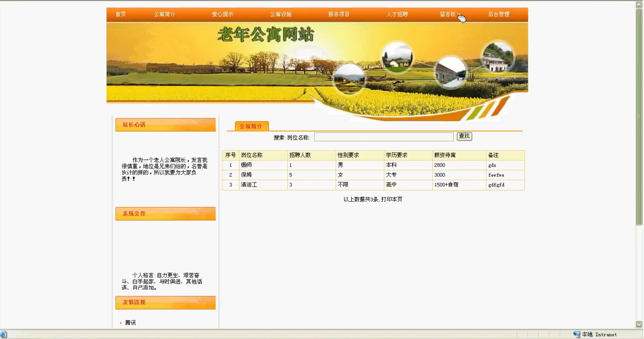This screenshot has width=644, height=339.
Task: Click salary cell 2800
Action: coord(459,165)
